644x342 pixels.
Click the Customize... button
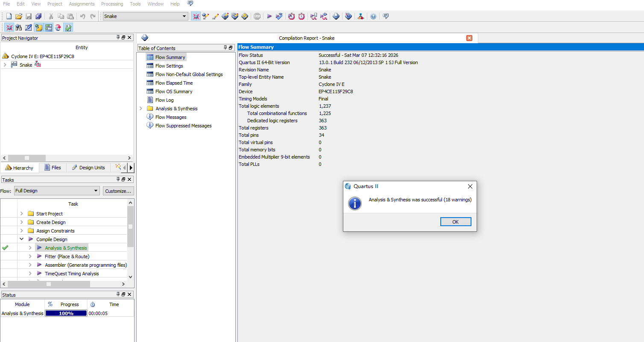[x=118, y=191]
